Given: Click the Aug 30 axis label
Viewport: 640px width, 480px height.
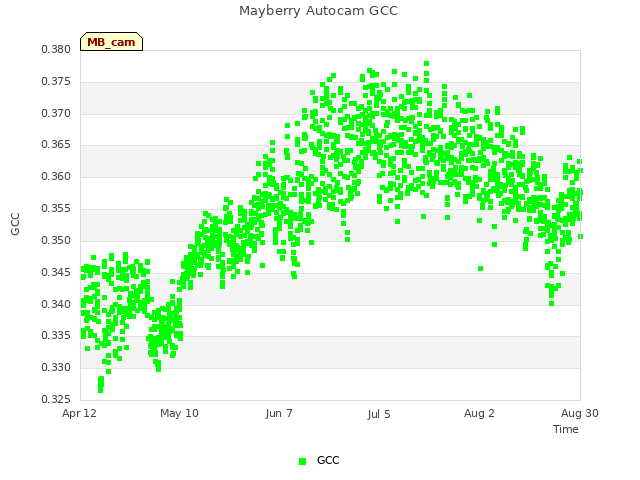Looking at the screenshot, I should (x=580, y=413).
